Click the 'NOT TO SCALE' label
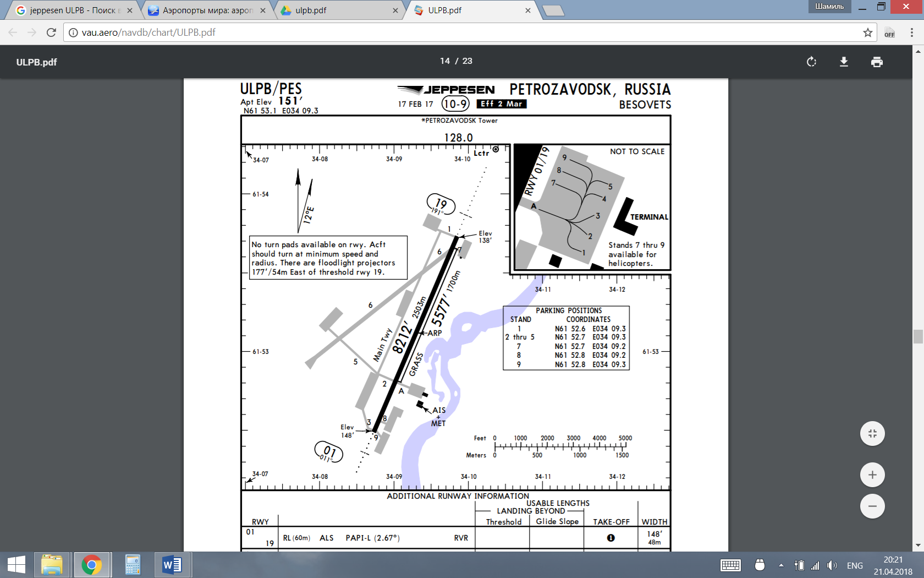 [x=637, y=151]
